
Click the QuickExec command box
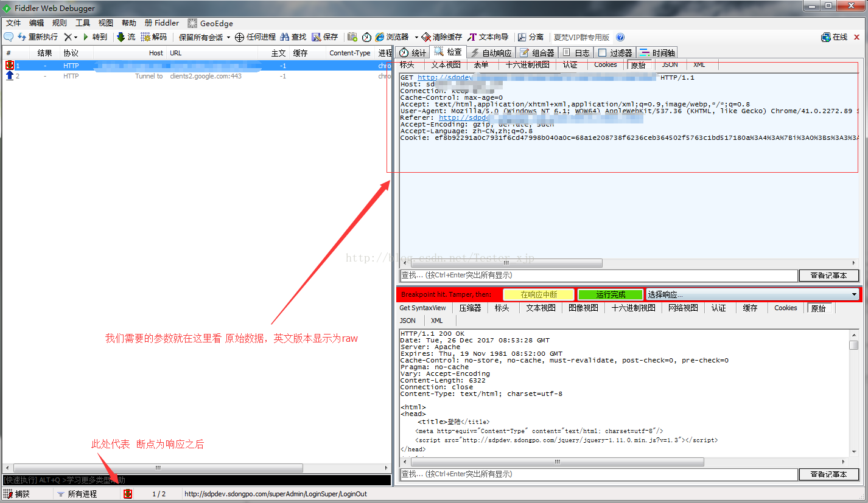(196, 480)
